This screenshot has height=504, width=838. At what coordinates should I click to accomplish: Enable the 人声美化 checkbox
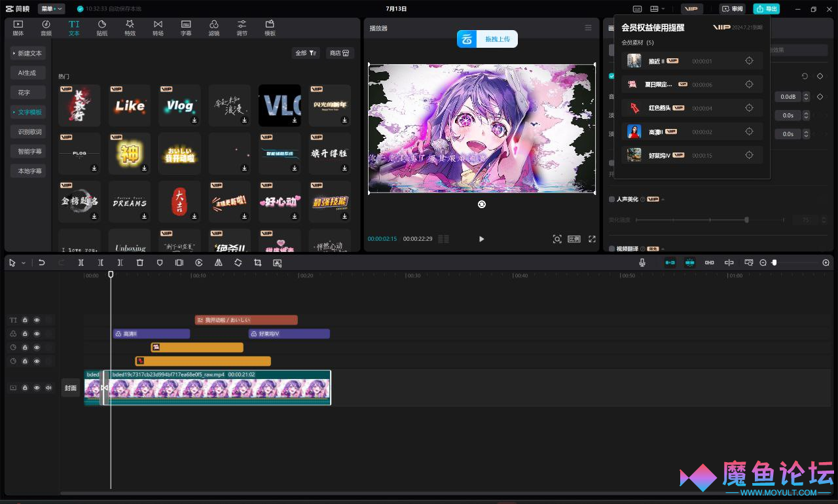[x=611, y=199]
